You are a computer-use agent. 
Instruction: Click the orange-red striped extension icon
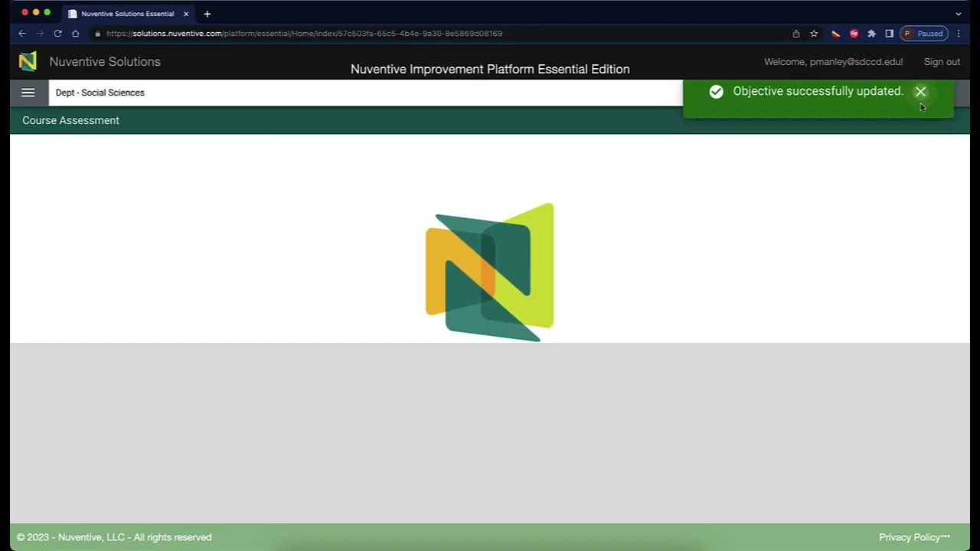[x=835, y=34]
